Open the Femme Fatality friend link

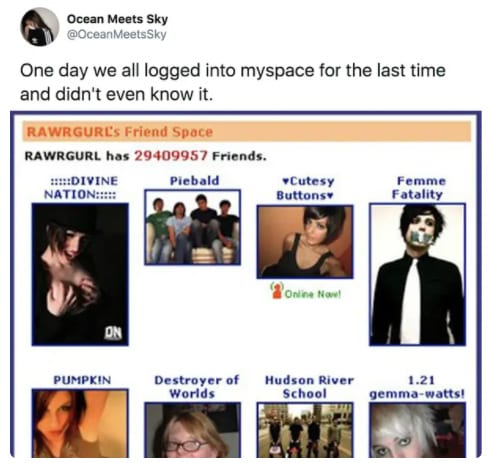click(x=417, y=188)
